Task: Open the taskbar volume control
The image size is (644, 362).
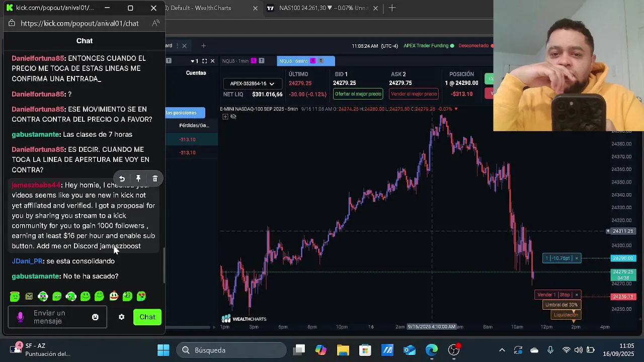Action: pyautogui.click(x=578, y=350)
